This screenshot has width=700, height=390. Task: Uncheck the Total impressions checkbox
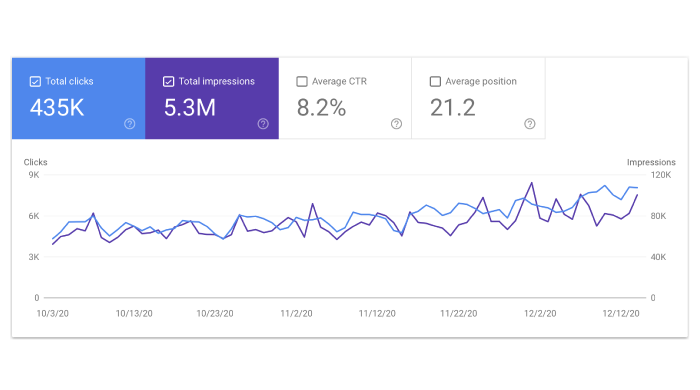pos(168,81)
